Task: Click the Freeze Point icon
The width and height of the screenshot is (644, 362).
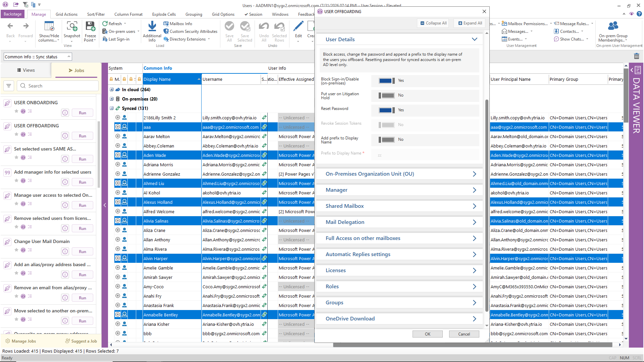Action: click(90, 26)
